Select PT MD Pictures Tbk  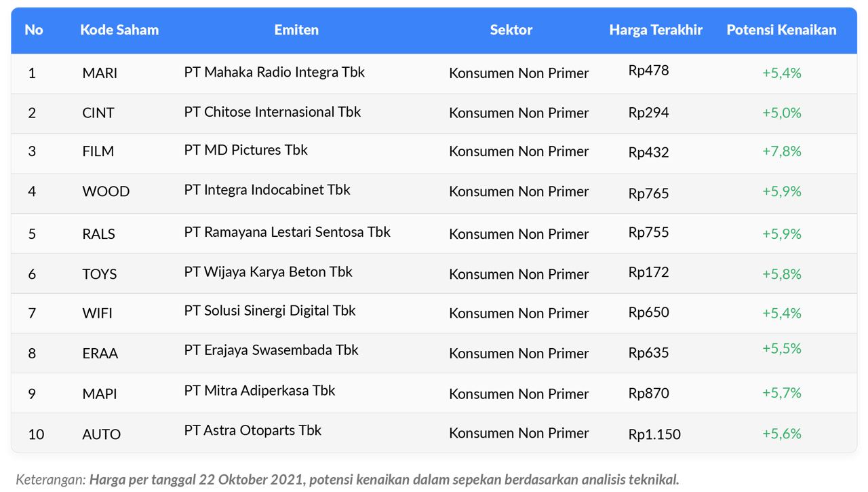pyautogui.click(x=245, y=150)
